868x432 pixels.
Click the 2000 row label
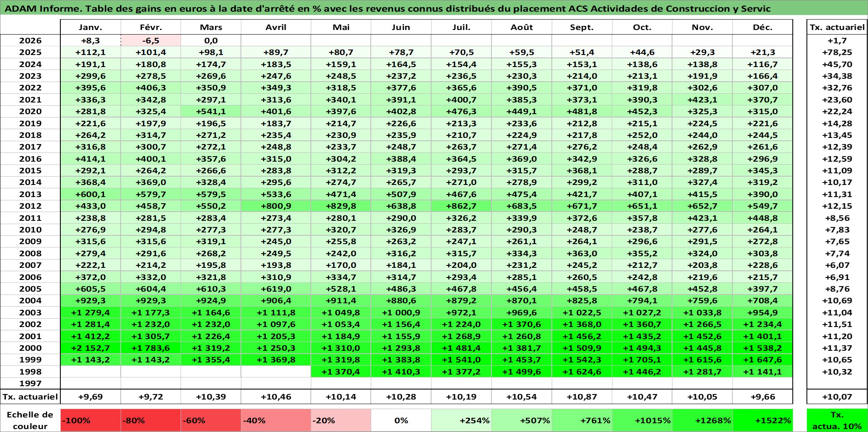(x=30, y=348)
